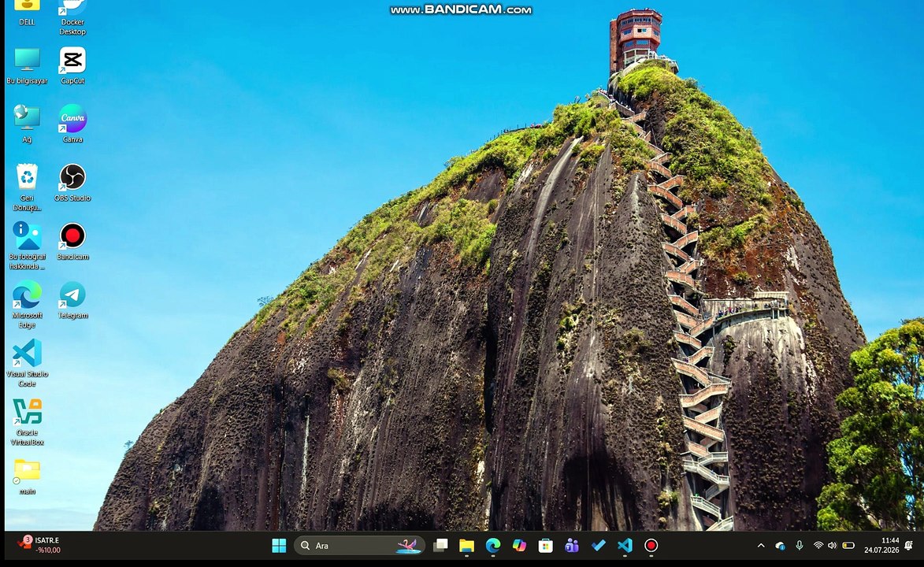Select the Ağ network desktop icon
This screenshot has width=924, height=567.
point(27,124)
